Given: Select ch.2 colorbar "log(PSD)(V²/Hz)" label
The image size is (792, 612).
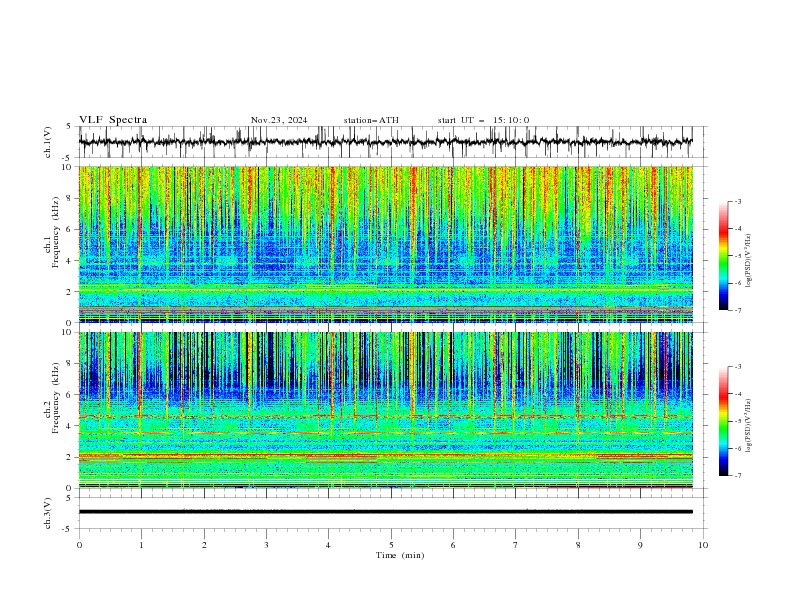Looking at the screenshot, I should point(748,425).
